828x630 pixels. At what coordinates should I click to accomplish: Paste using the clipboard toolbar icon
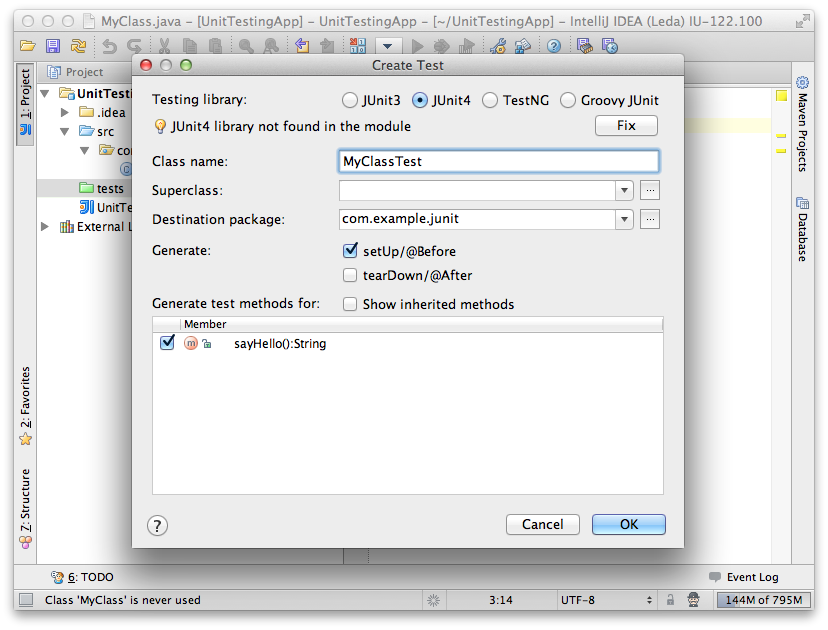pyautogui.click(x=215, y=46)
